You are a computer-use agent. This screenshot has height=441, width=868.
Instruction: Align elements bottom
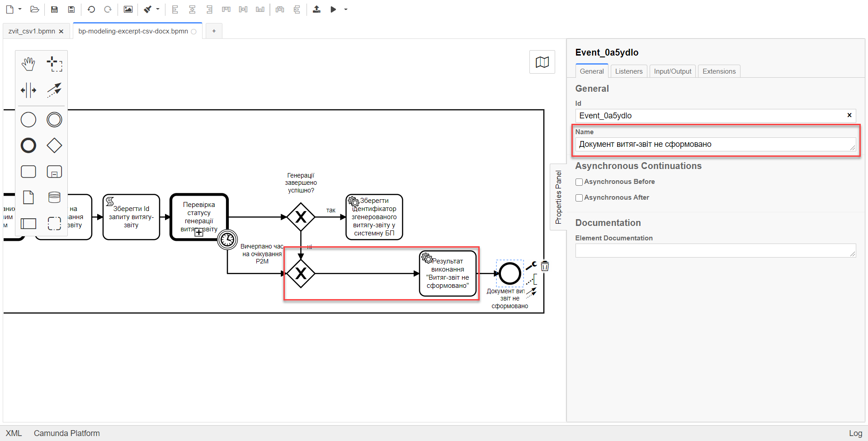tap(260, 9)
